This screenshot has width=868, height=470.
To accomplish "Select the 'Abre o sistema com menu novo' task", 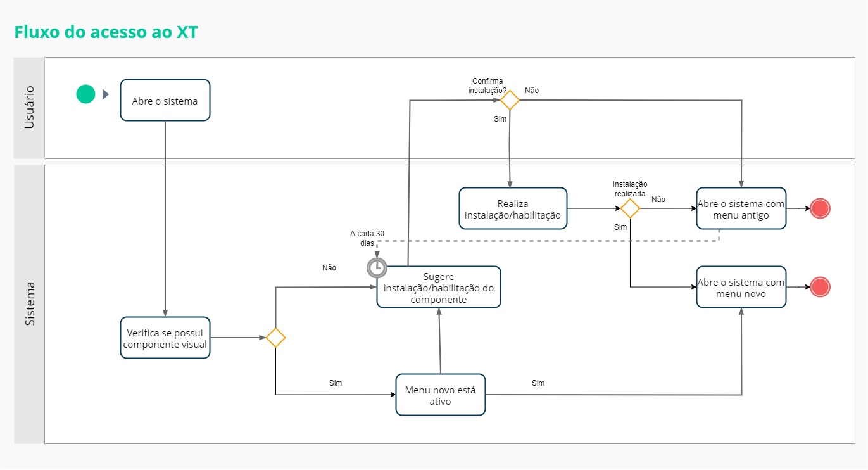I will coord(741,287).
